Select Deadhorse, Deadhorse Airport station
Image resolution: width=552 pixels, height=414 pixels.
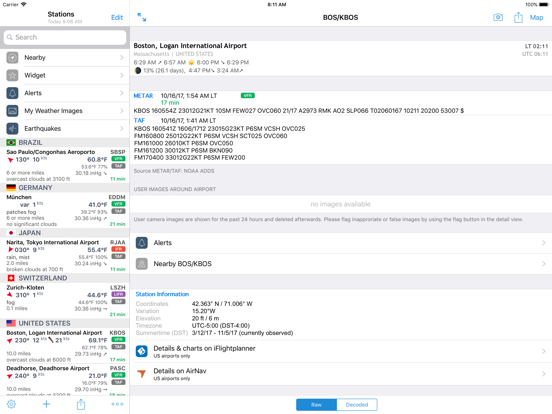(65, 380)
